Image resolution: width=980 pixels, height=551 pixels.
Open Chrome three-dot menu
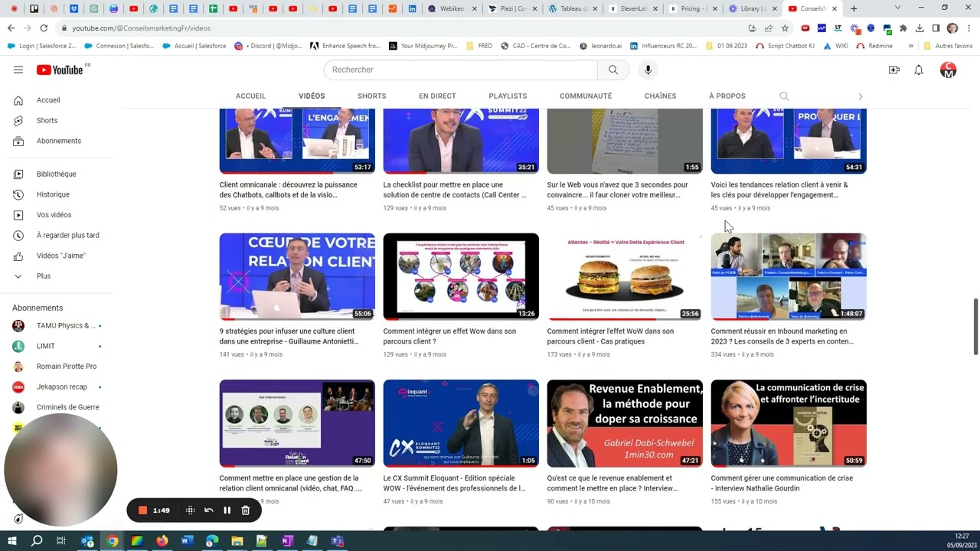click(x=968, y=28)
